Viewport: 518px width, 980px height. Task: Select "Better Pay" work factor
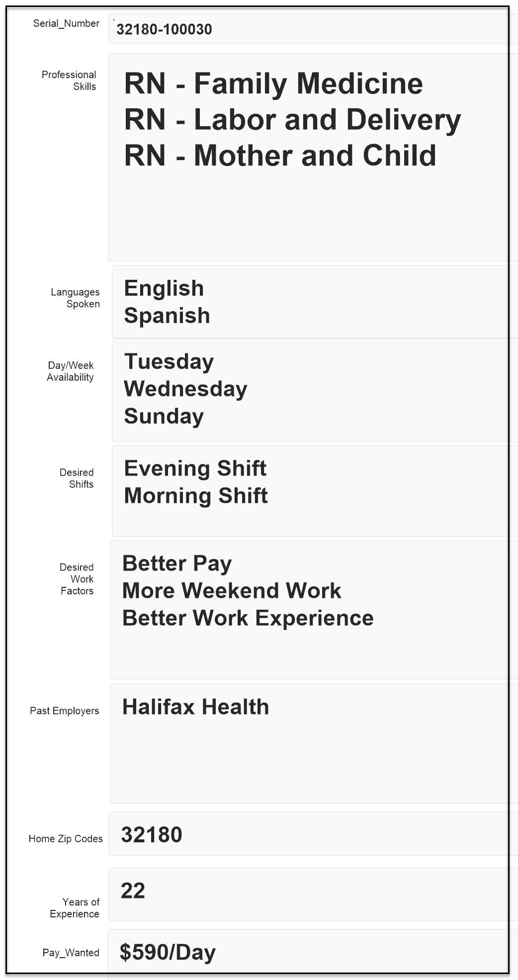tap(177, 563)
